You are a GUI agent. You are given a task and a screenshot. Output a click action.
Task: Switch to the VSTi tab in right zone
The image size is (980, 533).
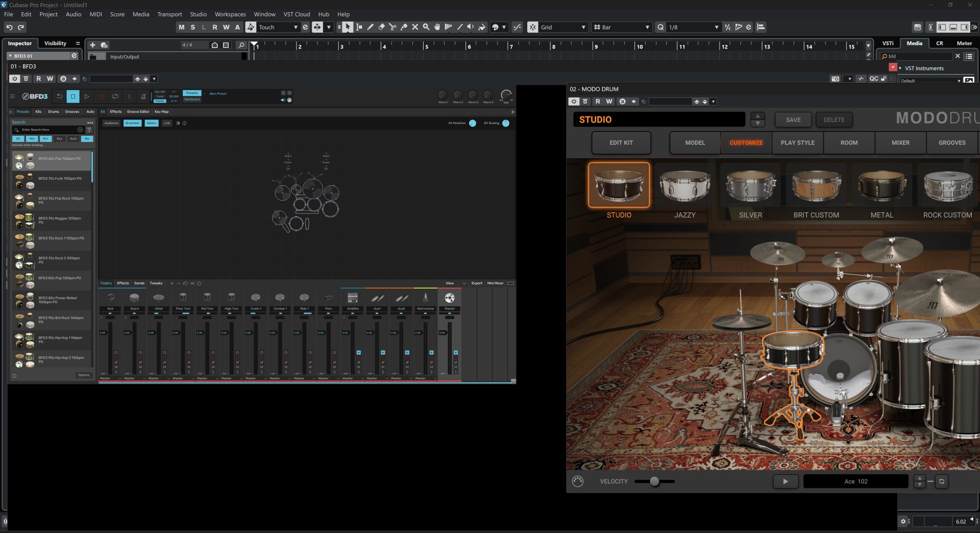[x=888, y=43]
